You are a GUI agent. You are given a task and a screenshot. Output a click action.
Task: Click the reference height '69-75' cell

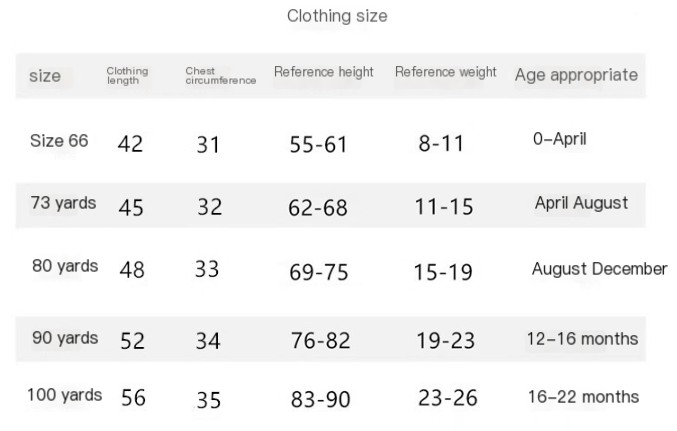click(x=319, y=272)
